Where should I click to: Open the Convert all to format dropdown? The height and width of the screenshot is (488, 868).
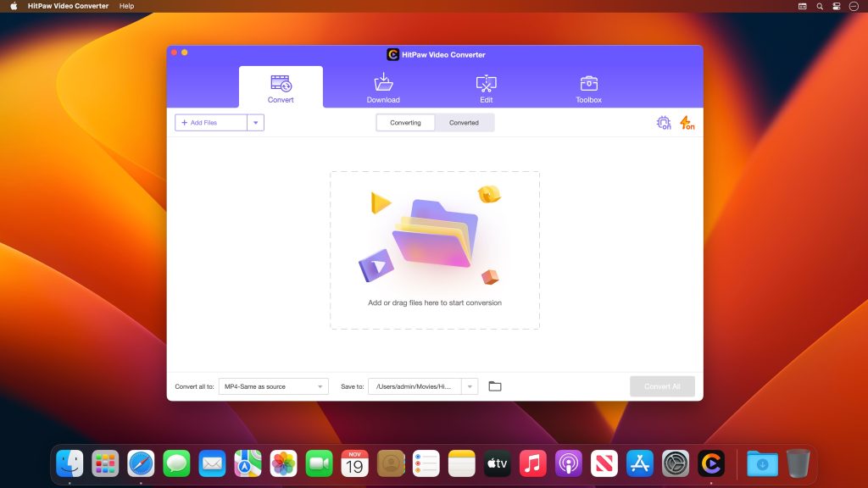click(x=271, y=385)
